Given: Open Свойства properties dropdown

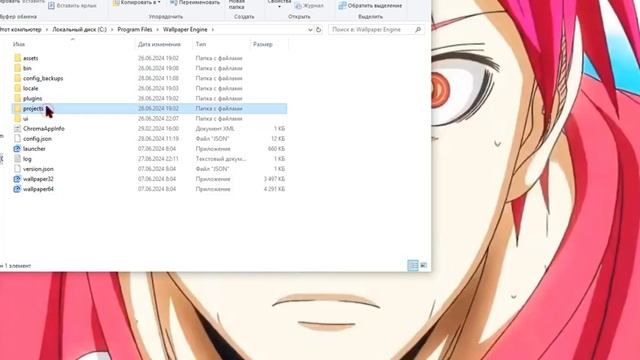Looking at the screenshot, I should (279, 3).
